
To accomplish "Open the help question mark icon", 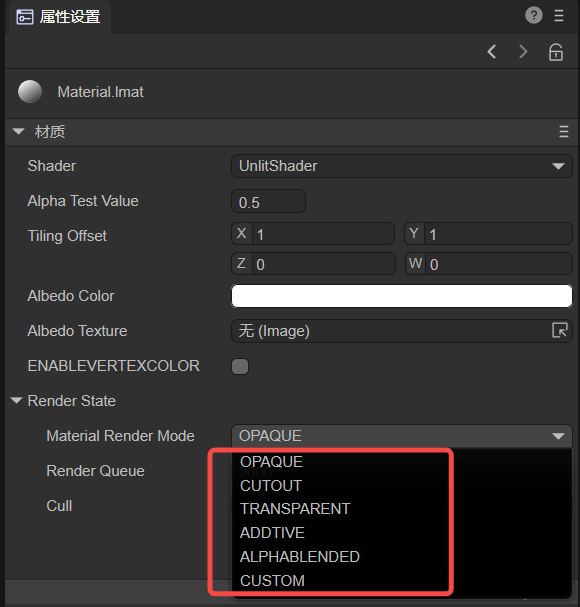I will (x=534, y=16).
